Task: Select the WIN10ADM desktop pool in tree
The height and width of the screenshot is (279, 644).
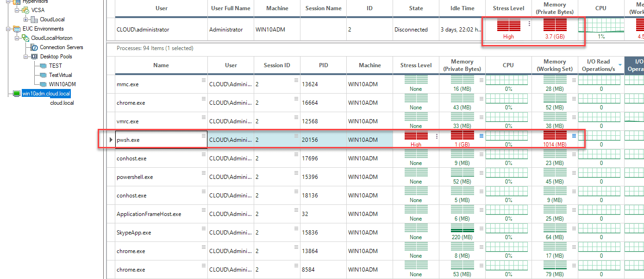Action: coord(62,84)
